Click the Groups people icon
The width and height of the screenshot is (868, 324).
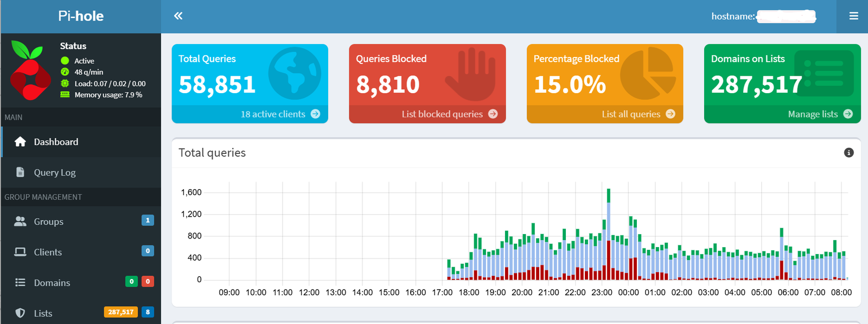coord(21,222)
